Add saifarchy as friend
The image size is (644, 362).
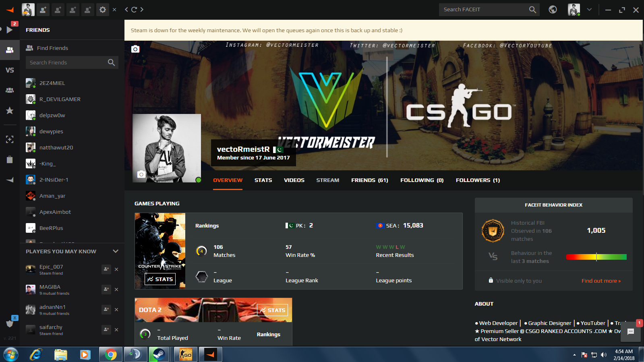[106, 330]
